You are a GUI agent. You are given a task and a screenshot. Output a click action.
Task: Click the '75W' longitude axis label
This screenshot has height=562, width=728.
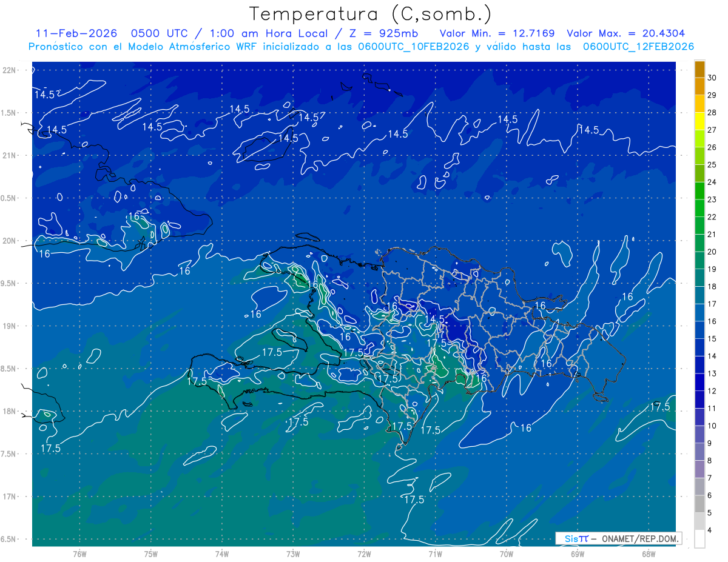tap(151, 554)
